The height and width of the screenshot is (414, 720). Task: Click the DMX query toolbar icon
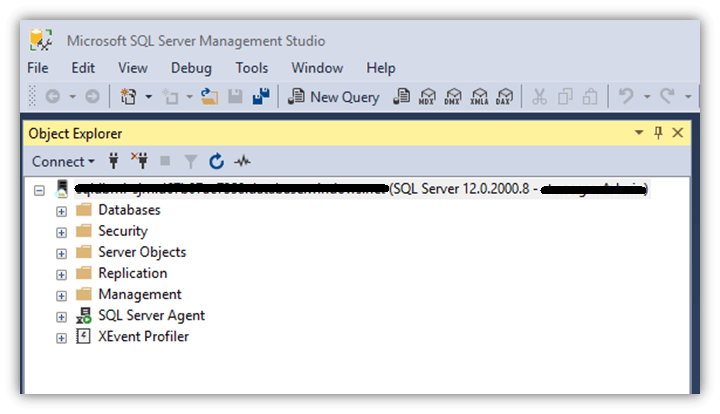[x=453, y=97]
